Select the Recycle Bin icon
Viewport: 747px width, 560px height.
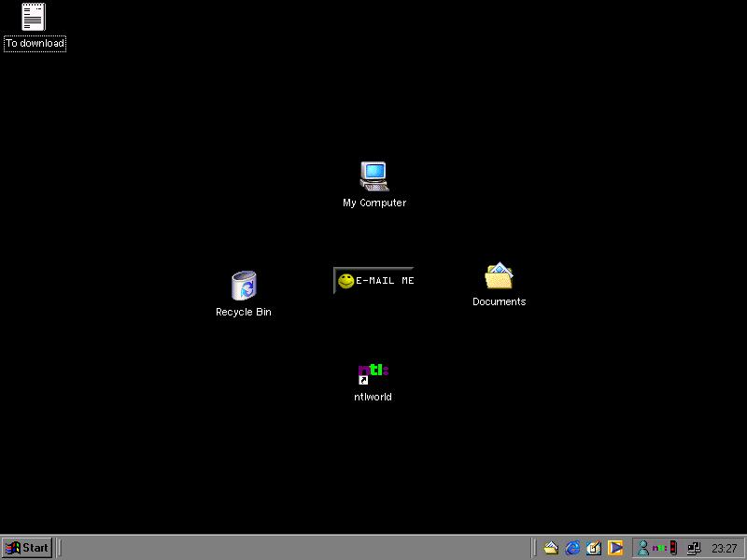tap(244, 286)
